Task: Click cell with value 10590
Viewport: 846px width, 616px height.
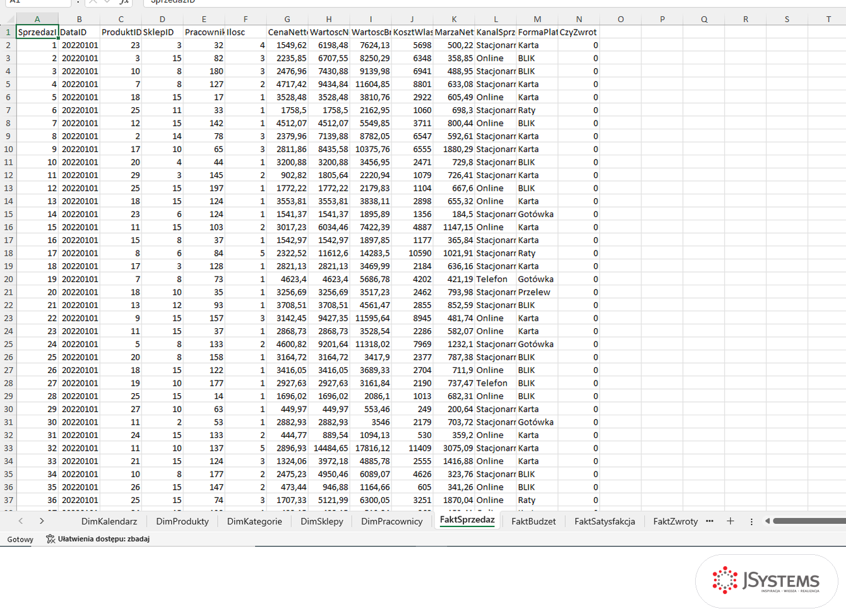Action: point(412,253)
